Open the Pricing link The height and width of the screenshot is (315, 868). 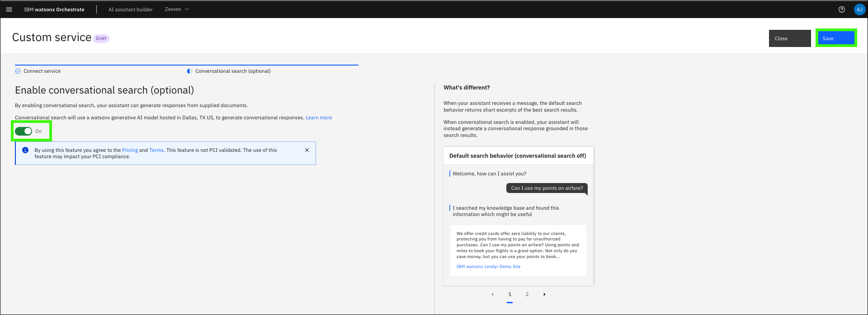click(x=130, y=150)
